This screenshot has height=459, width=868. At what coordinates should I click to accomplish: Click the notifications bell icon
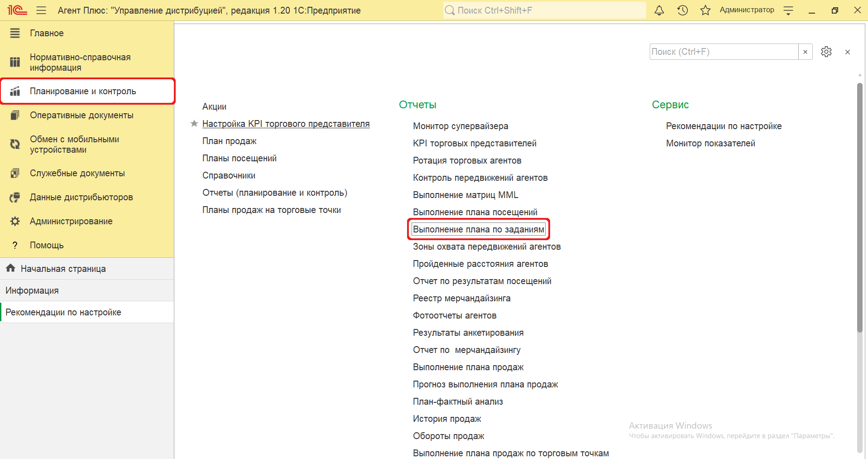pyautogui.click(x=659, y=10)
